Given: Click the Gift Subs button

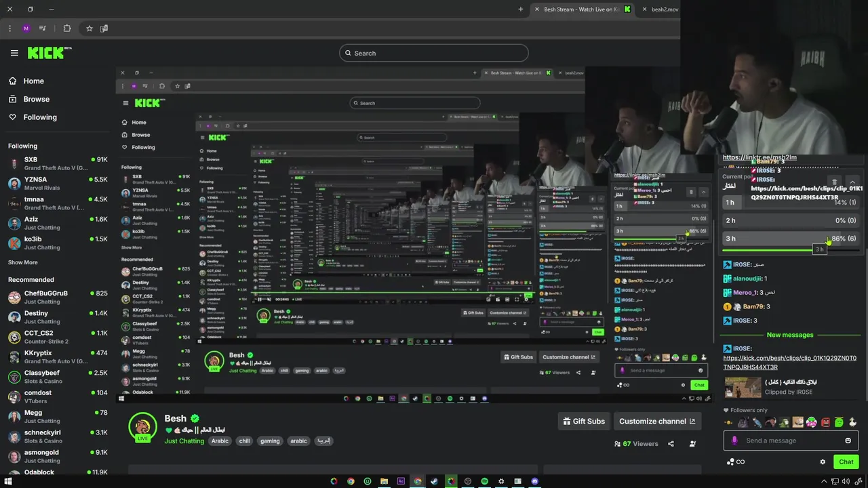Looking at the screenshot, I should [x=584, y=421].
